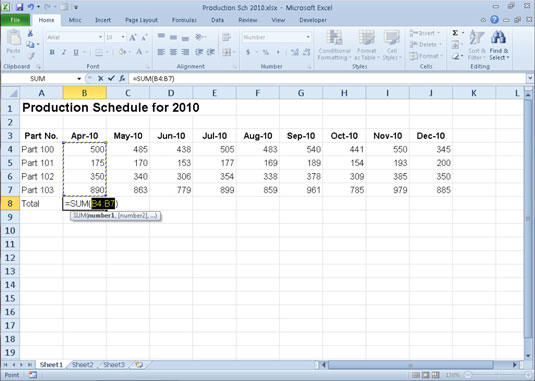Open Conditional Formatting dropdown

click(x=334, y=45)
